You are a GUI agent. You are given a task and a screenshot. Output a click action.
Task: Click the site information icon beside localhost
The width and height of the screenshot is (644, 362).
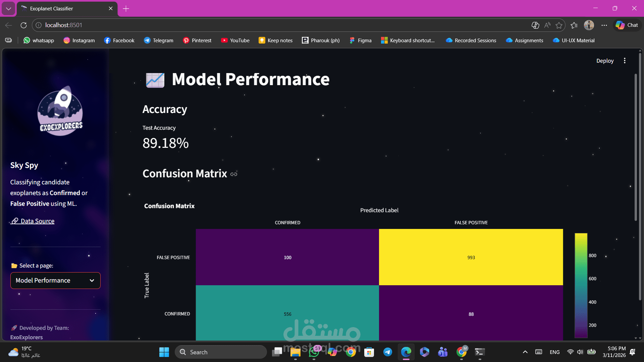click(x=39, y=25)
